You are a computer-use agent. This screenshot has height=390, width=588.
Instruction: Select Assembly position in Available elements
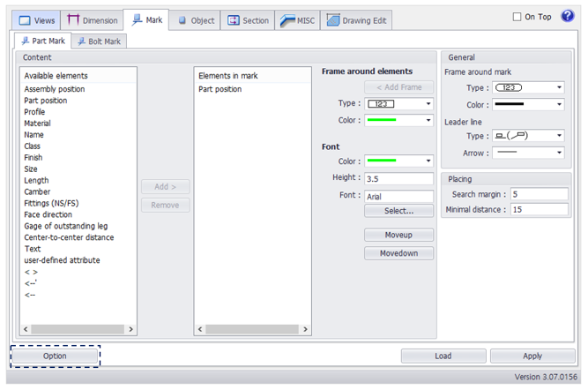pos(55,89)
